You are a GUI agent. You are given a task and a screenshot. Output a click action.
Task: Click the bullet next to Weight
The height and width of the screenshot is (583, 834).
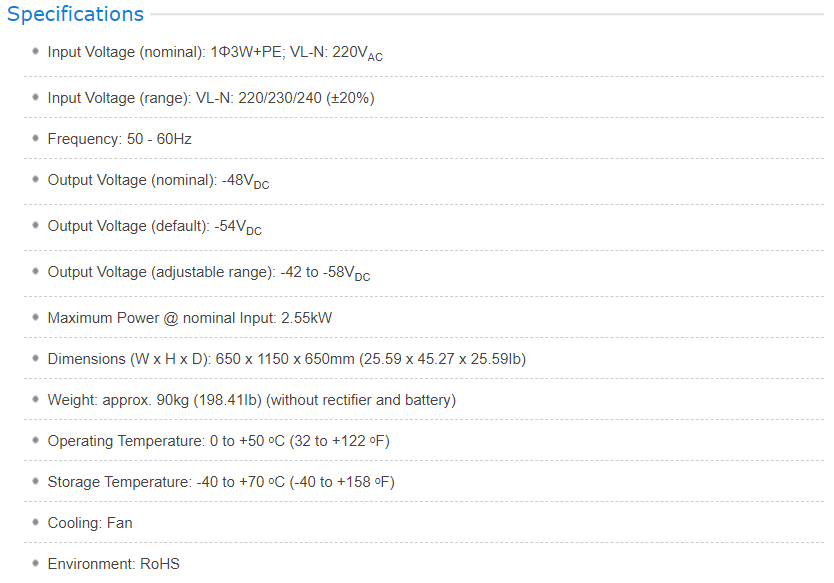point(36,399)
